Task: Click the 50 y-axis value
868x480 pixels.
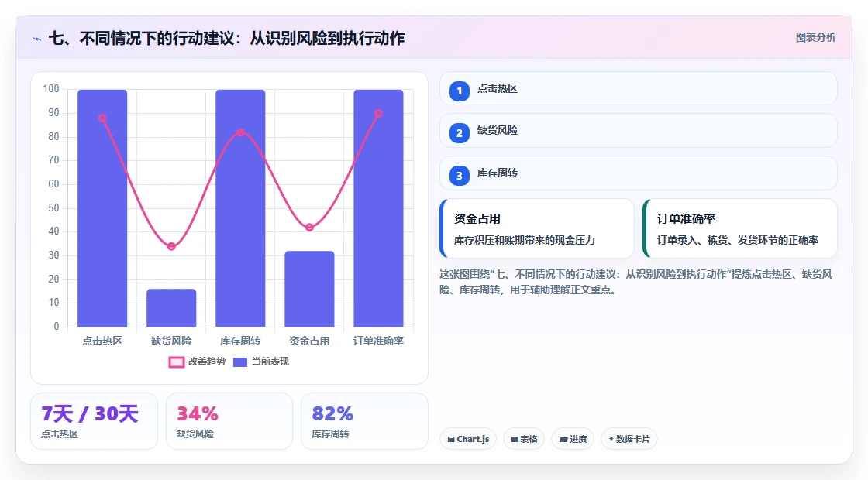Action: [53, 208]
